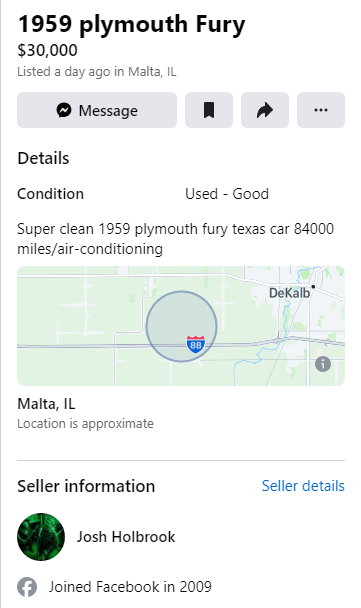This screenshot has height=608, width=361.
Task: Click the $30,000 price text
Action: pyautogui.click(x=47, y=50)
